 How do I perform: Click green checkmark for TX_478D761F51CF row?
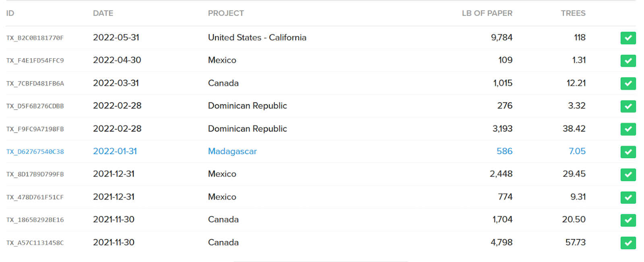pos(628,197)
